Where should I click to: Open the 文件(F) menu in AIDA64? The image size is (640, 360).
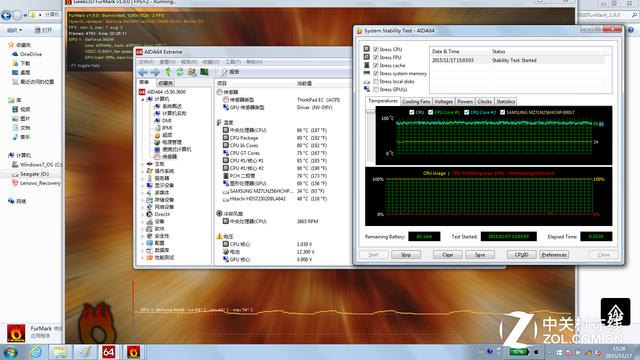(146, 62)
